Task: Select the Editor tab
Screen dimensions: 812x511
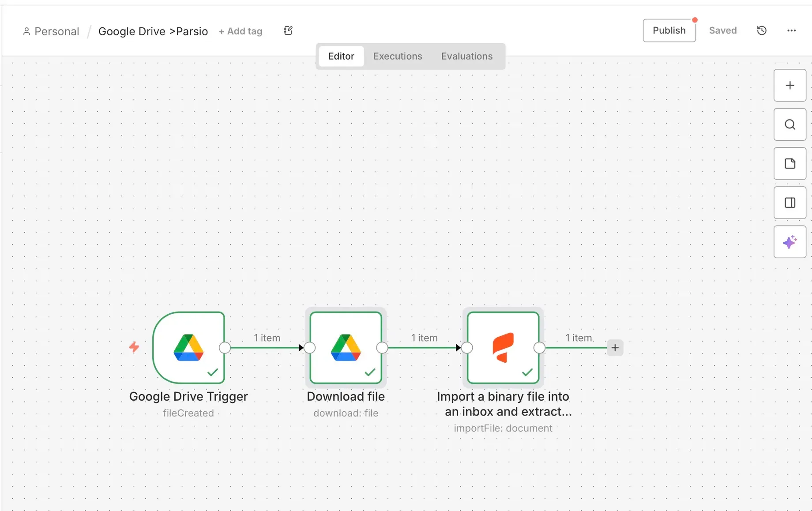Action: click(341, 56)
